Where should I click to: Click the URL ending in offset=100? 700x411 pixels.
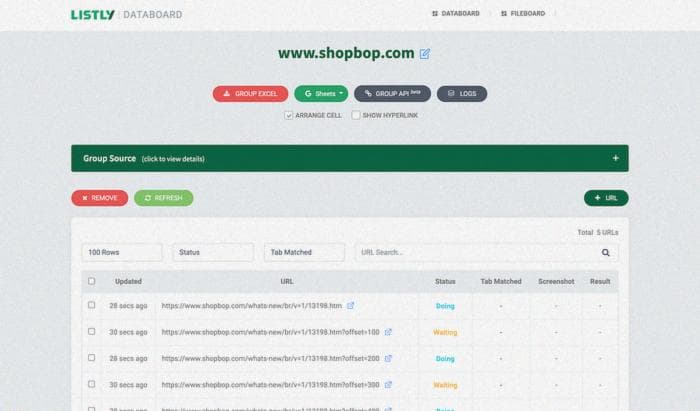270,332
